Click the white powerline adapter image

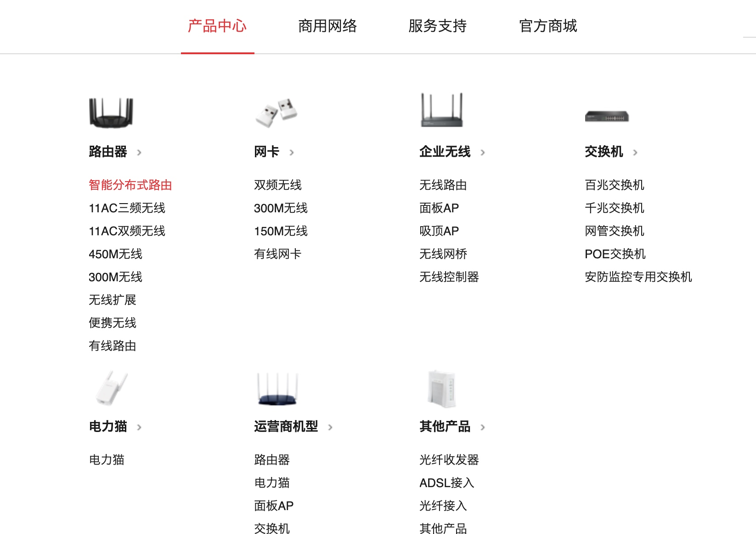pos(111,388)
